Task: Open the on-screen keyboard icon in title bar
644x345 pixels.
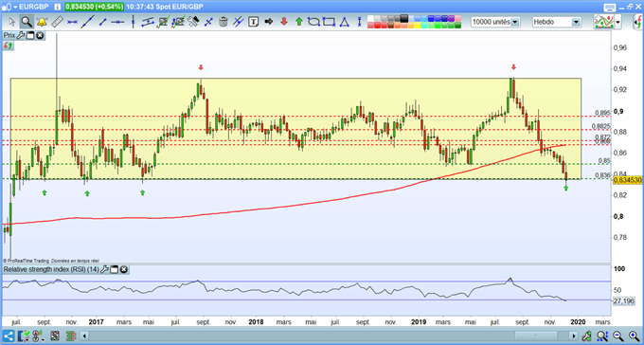Action: click(610, 7)
